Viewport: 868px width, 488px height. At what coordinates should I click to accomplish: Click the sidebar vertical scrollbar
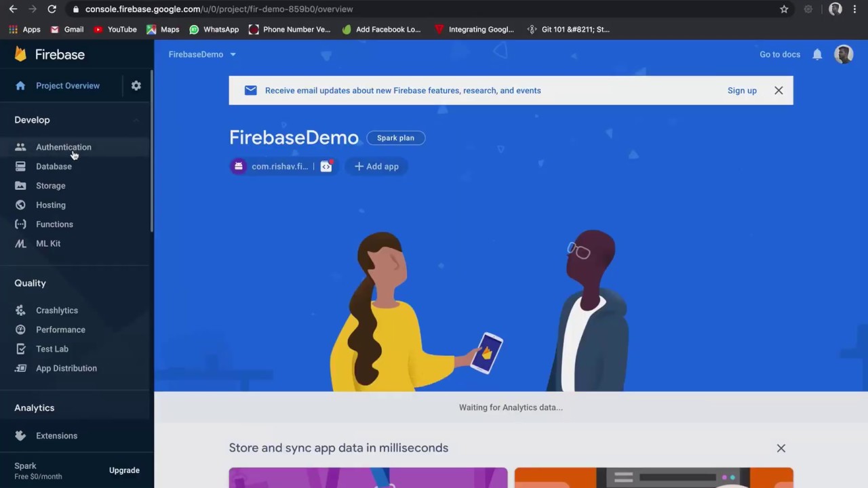pyautogui.click(x=152, y=150)
